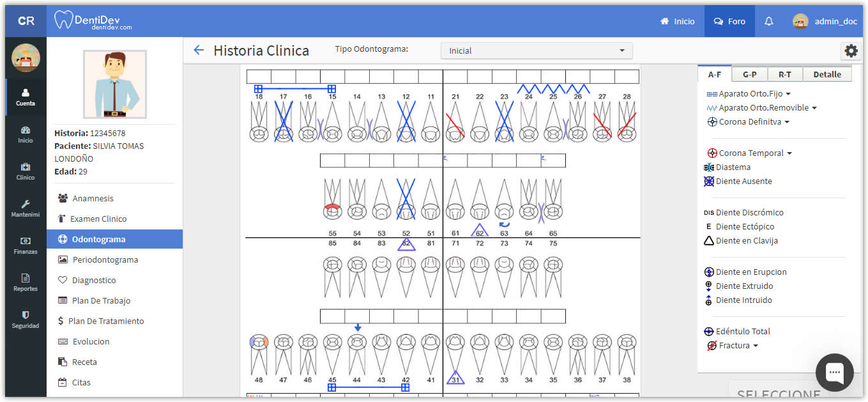Open the Tipo Odontograma dropdown
Screen dimensions: 868x402
pyautogui.click(x=537, y=51)
